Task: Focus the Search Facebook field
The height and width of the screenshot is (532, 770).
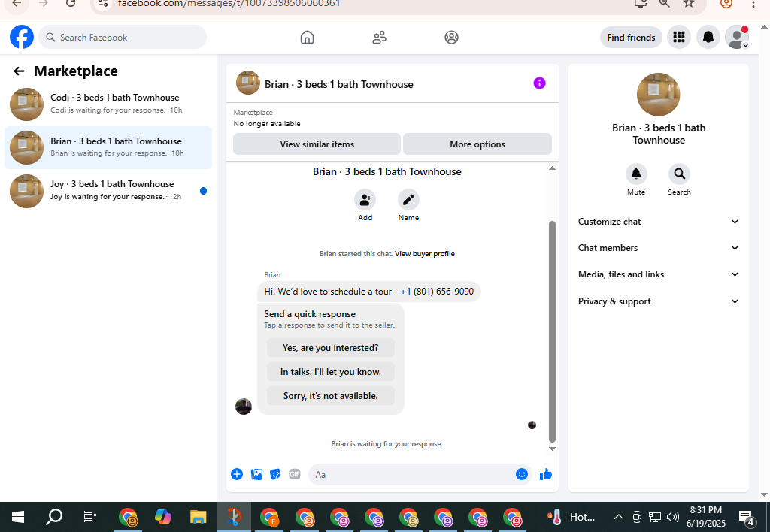Action: click(x=123, y=38)
